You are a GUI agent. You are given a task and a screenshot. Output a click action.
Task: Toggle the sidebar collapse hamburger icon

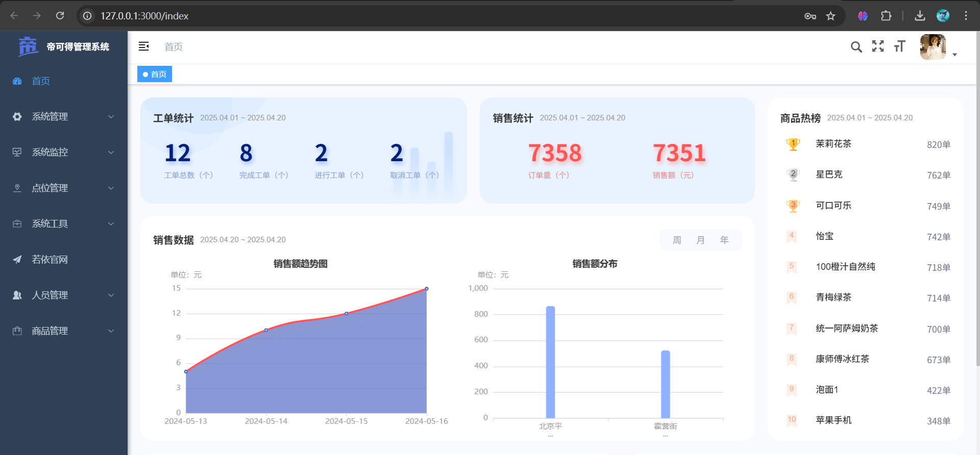pos(144,46)
